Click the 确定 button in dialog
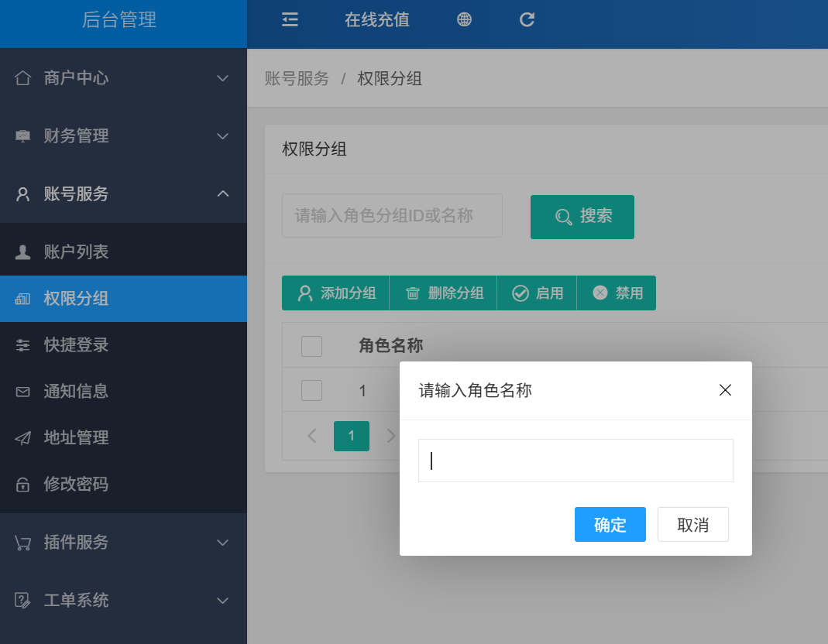The width and height of the screenshot is (828, 644). coord(610,525)
